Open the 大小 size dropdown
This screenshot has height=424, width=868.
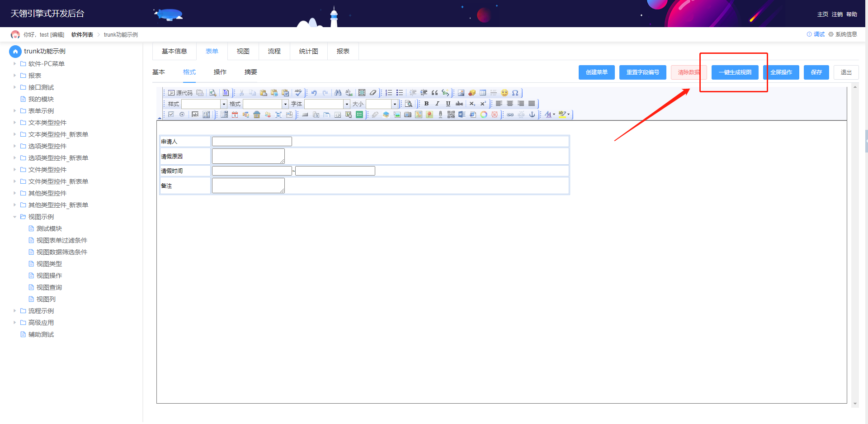(382, 104)
